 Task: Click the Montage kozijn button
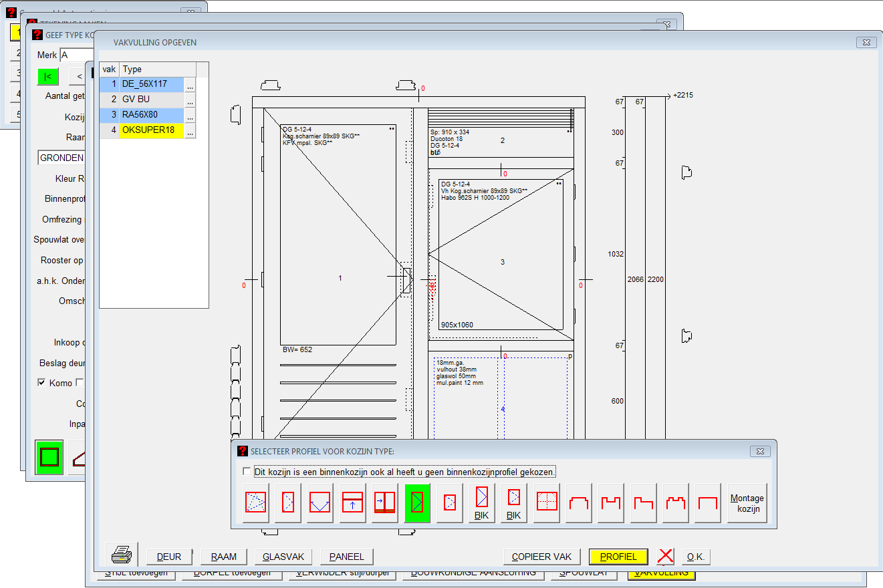(747, 503)
